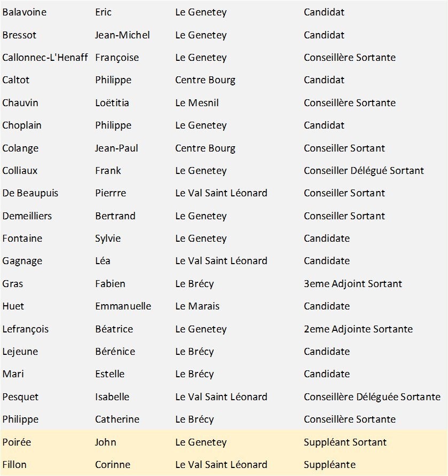Click the Conseiller Délégué Sortant role
Image resolution: width=448 pixels, height=476 pixels.
pyautogui.click(x=364, y=171)
